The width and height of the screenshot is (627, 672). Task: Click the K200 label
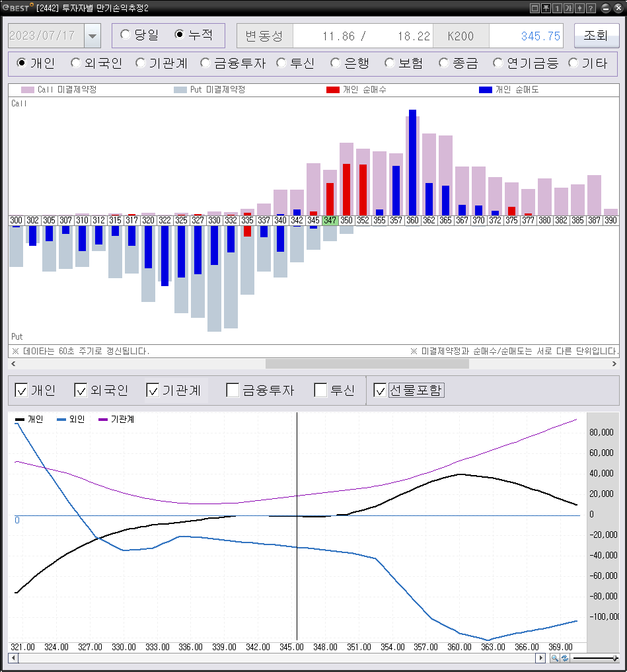pos(461,36)
